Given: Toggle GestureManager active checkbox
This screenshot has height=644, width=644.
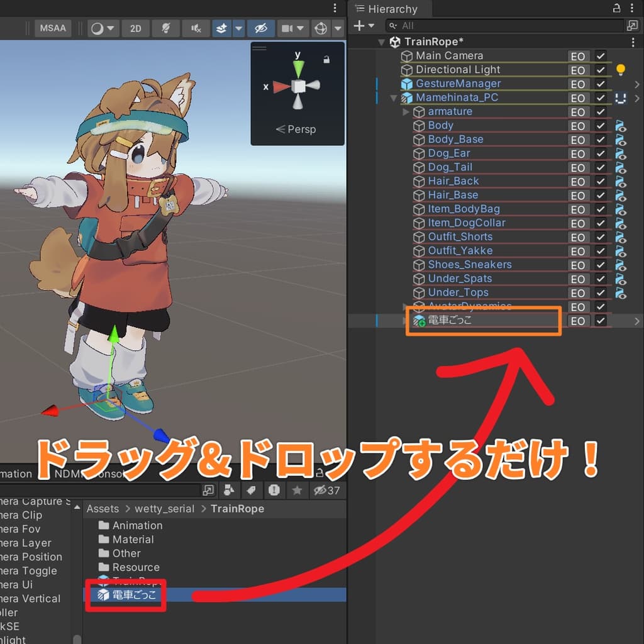Looking at the screenshot, I should click(601, 84).
